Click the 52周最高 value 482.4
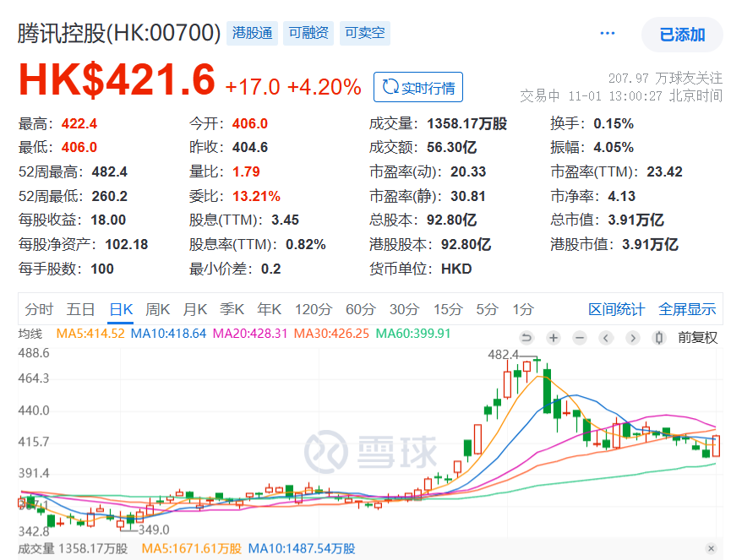 (x=110, y=171)
